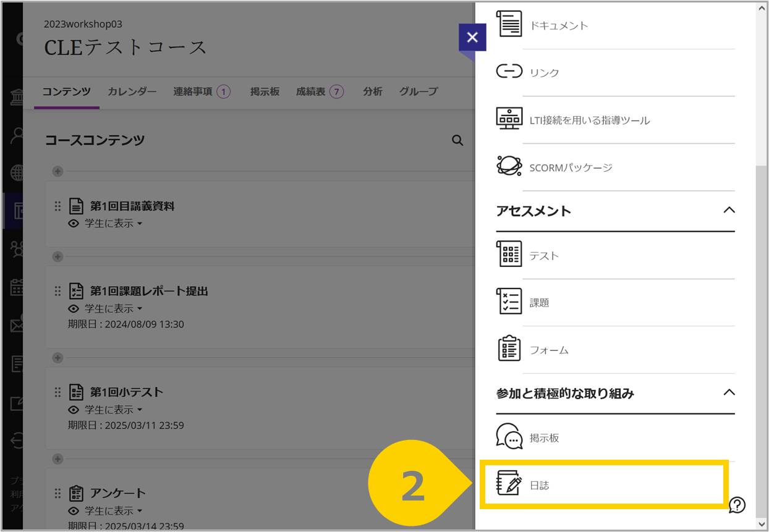Viewport: 769px width, 532px height.
Task: Click the 掲示板 speech bubbles icon
Action: (509, 436)
